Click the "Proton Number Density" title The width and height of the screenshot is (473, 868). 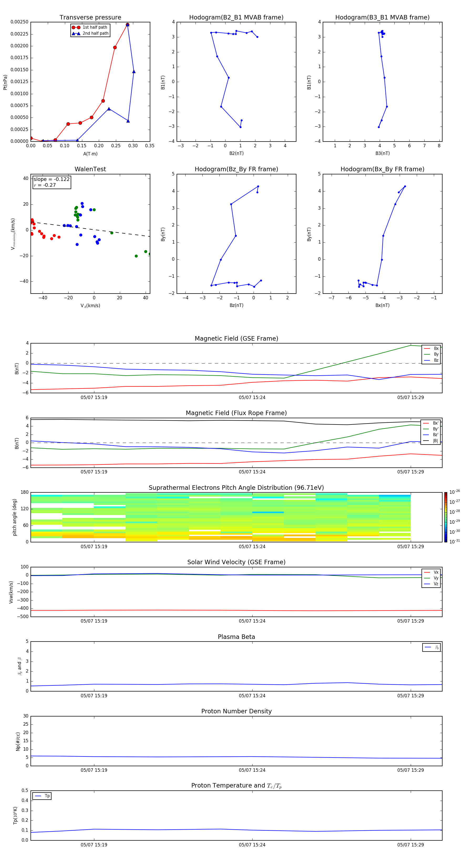tap(236, 711)
